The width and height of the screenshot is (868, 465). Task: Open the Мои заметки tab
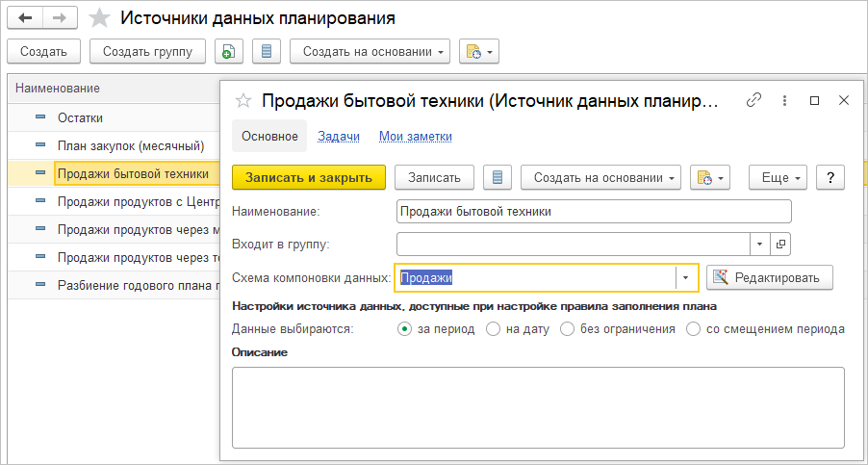pos(416,137)
